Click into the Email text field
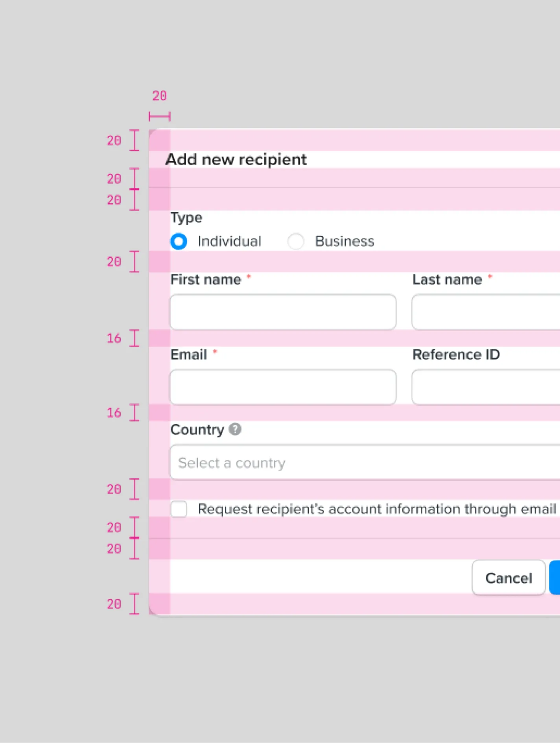 (283, 387)
